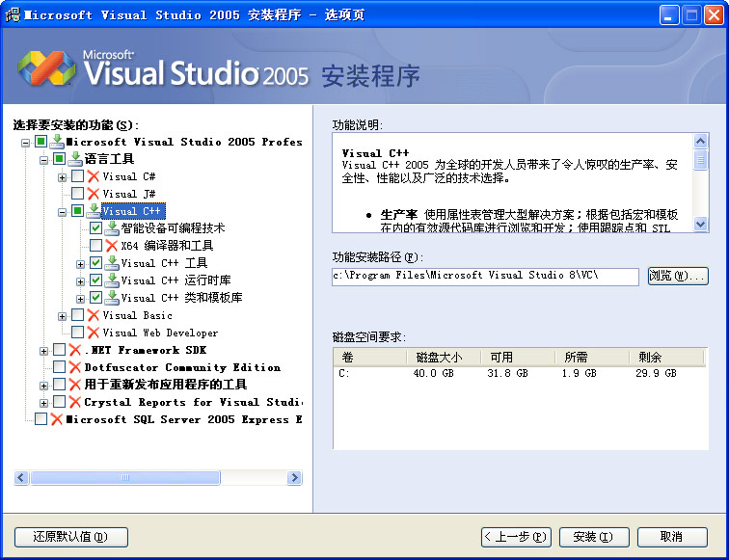The width and height of the screenshot is (729, 560).
Task: Click the feature tree's horizontal scrollbar right arrow
Action: [294, 477]
